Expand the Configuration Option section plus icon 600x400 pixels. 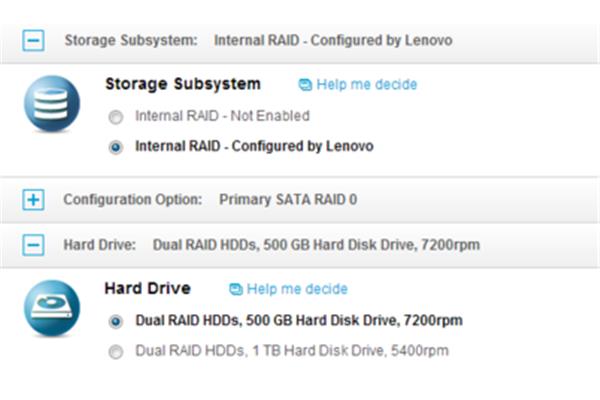click(x=33, y=199)
